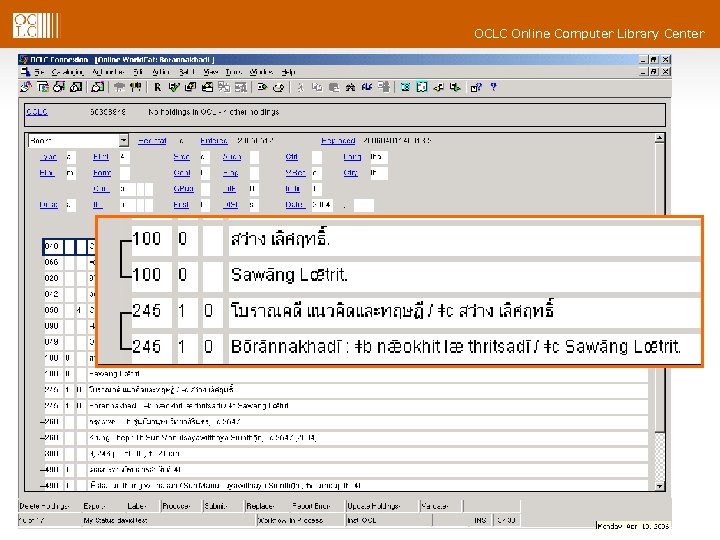Screen dimensions: 720x540
Task: Click the record scrollbar down arrow
Action: pyautogui.click(x=659, y=486)
